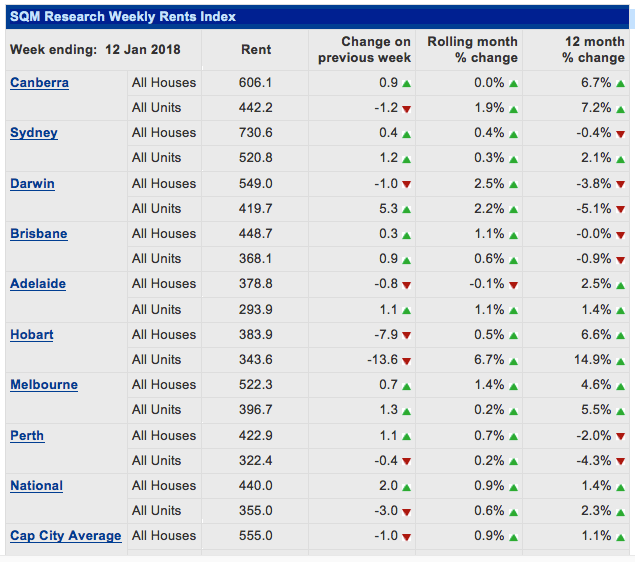The height and width of the screenshot is (562, 635).
Task: Click the red down arrow beside Perth units -0.4
Action: coord(407,462)
